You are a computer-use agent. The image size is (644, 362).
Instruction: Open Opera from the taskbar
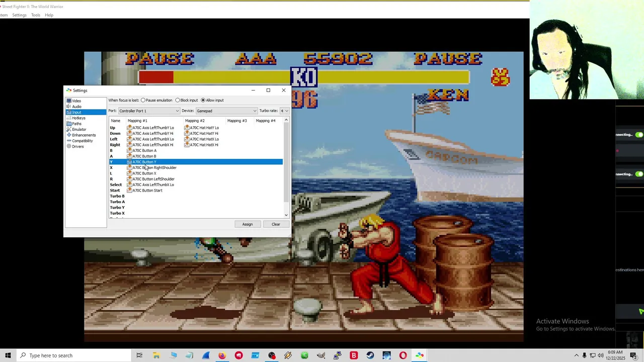[403, 355]
